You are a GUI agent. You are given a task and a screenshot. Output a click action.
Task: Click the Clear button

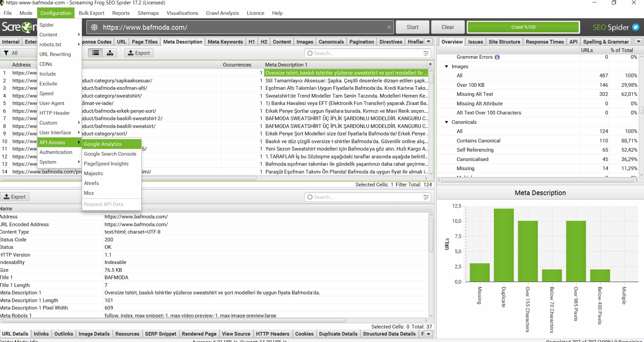[448, 27]
